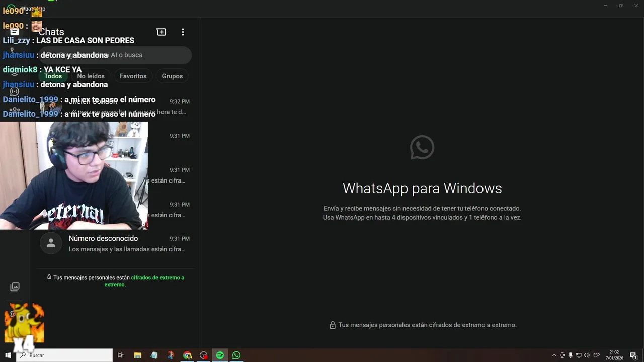Focus the chat search field
The height and width of the screenshot is (362, 644).
click(115, 55)
